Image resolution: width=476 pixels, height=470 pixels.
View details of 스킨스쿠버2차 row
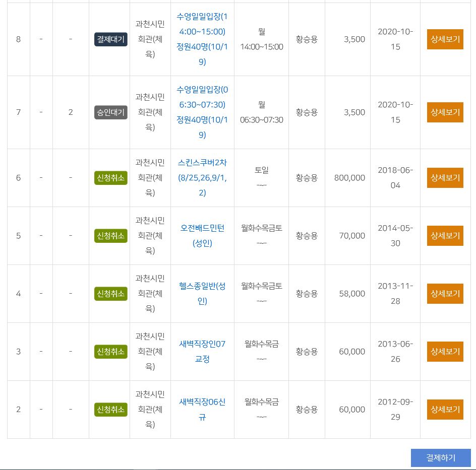pos(445,178)
